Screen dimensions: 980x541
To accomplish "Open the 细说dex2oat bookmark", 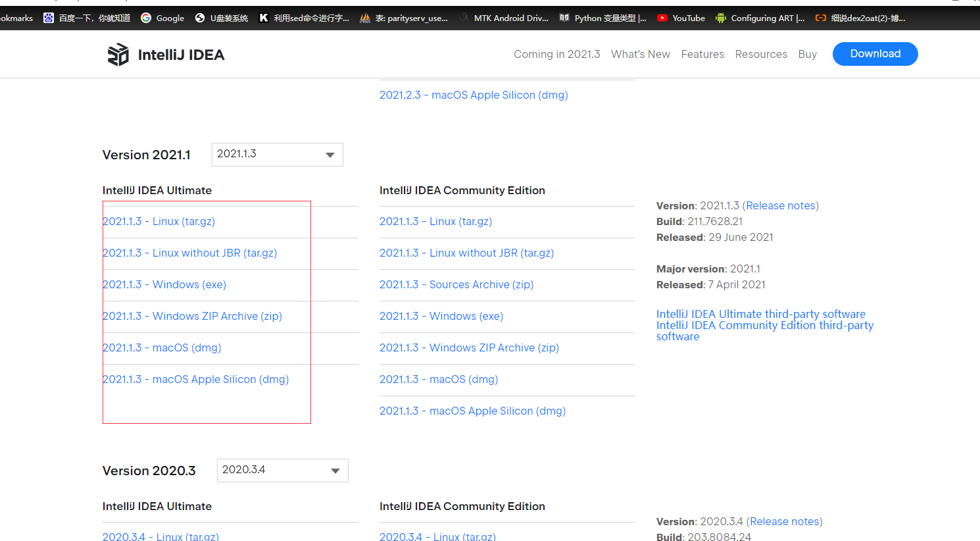I will pyautogui.click(x=860, y=18).
